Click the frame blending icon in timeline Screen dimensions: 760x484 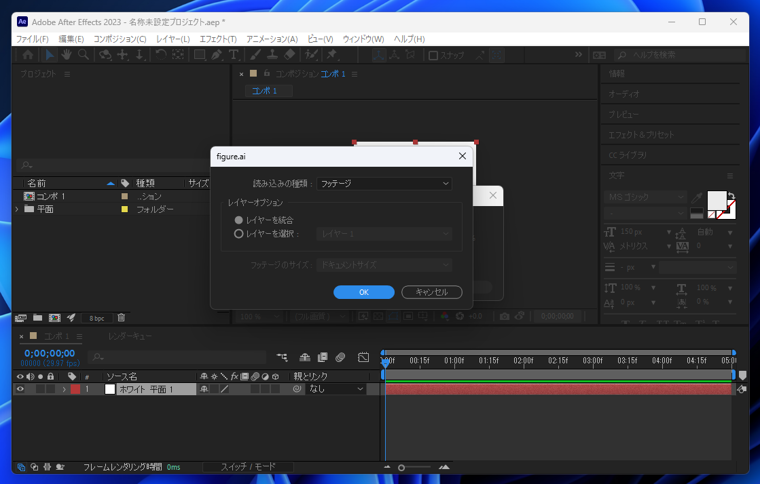point(322,358)
